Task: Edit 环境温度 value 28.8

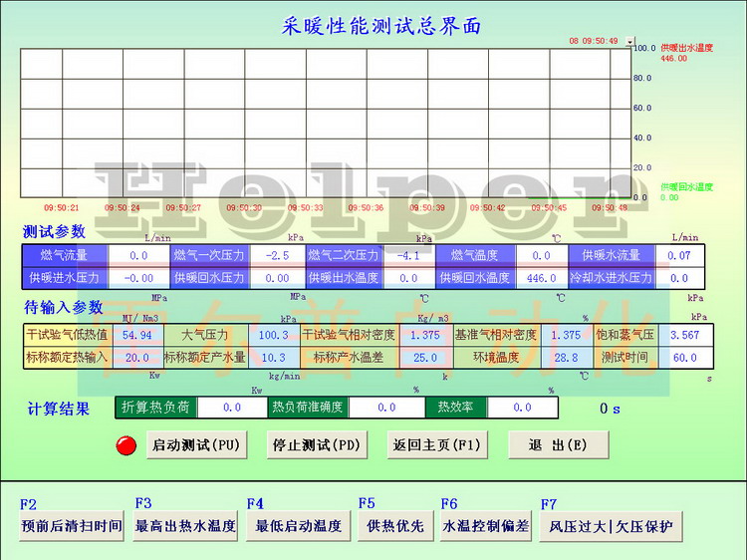Action: point(567,358)
